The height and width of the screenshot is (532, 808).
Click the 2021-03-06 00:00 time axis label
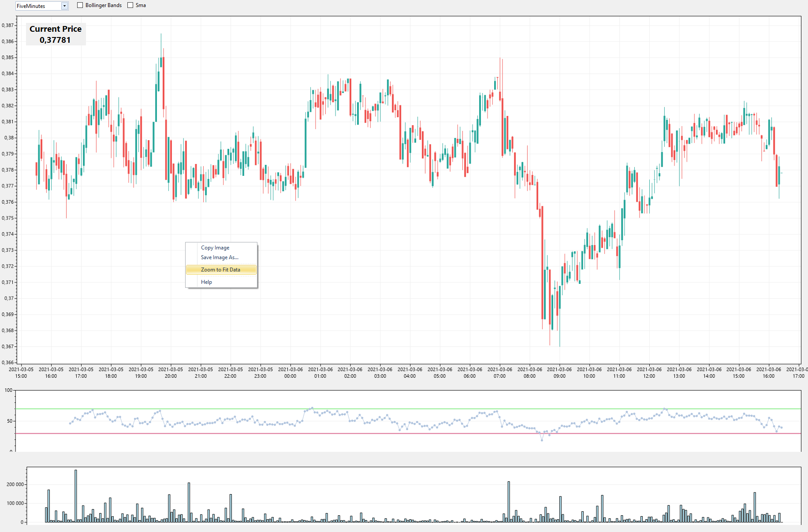(291, 372)
